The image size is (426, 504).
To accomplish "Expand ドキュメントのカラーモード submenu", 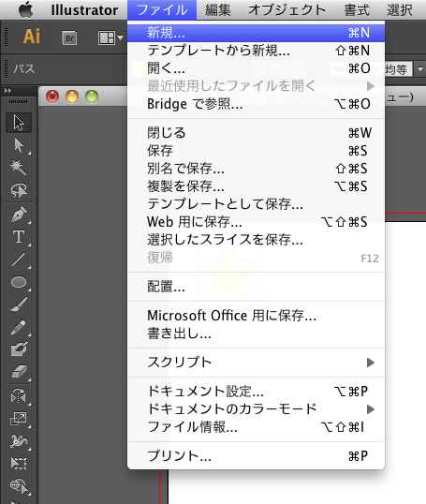I will click(257, 408).
